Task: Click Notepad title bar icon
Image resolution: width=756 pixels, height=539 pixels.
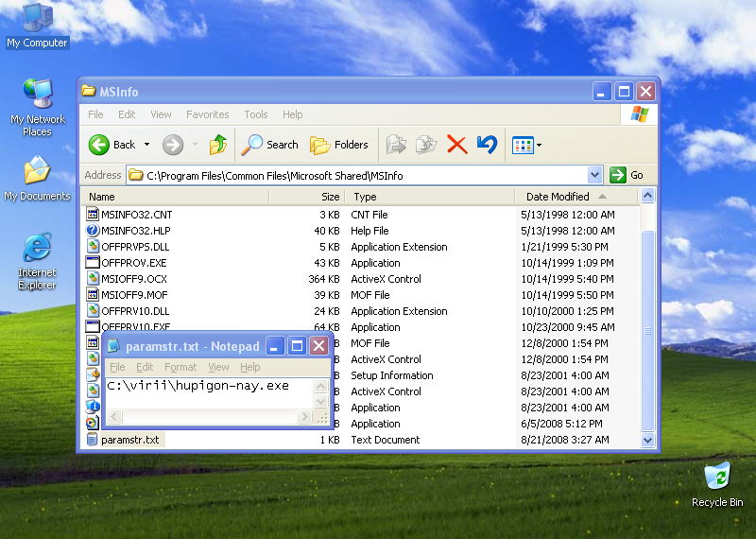Action: click(113, 345)
